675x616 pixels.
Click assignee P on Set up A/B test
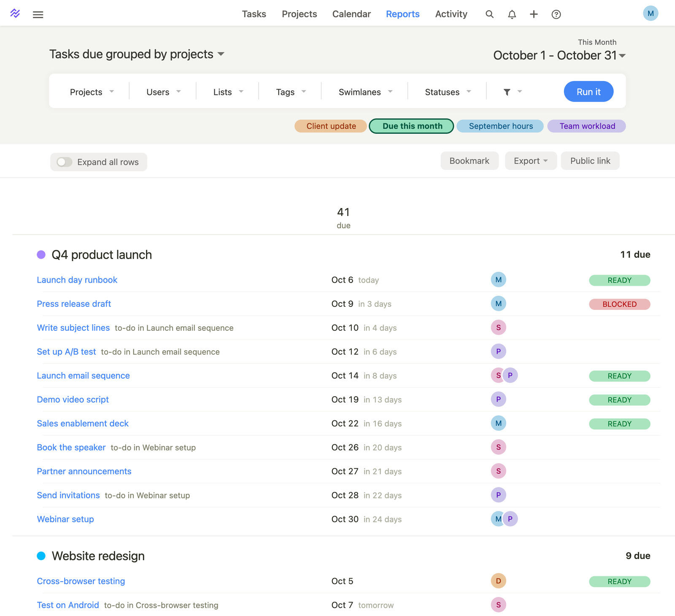point(498,351)
